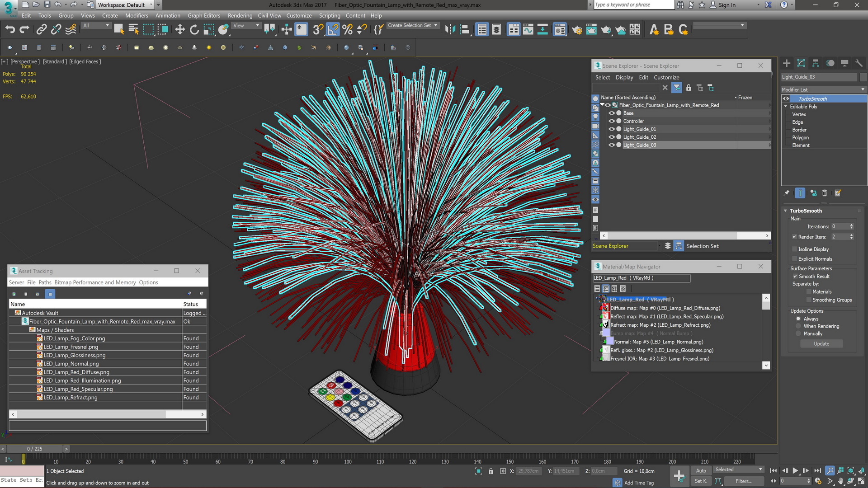Click the Undo arrow icon
This screenshot has height=488, width=868.
tap(10, 30)
